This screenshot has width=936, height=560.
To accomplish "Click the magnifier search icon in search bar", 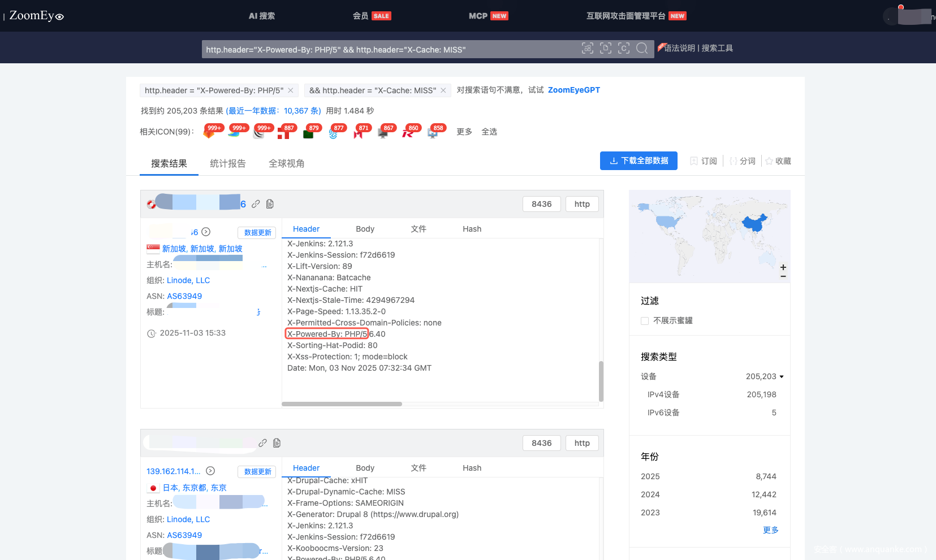I will (641, 49).
